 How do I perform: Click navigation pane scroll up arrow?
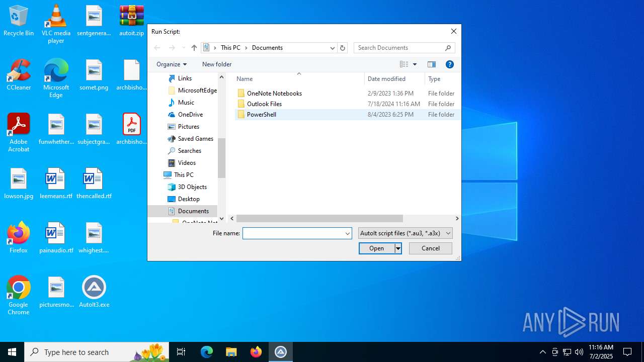pos(221,77)
